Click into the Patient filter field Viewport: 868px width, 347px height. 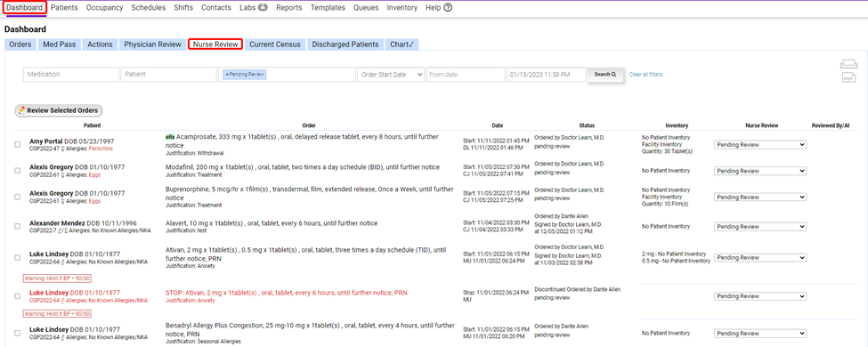pyautogui.click(x=168, y=75)
